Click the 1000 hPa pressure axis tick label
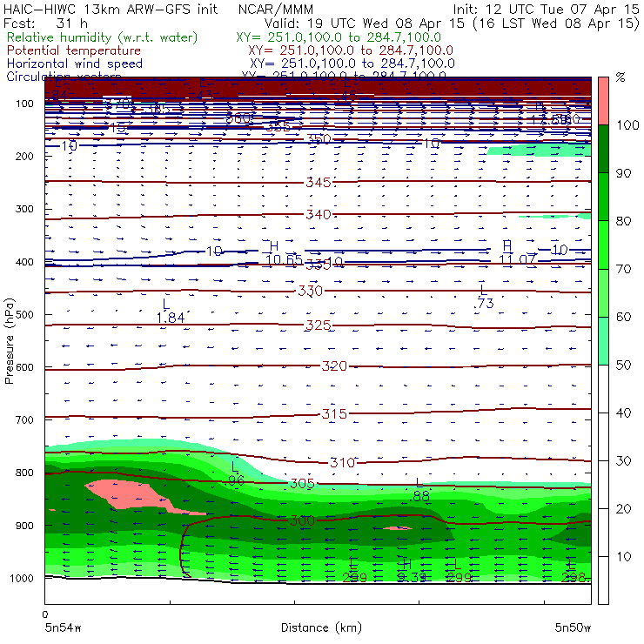The width and height of the screenshot is (644, 644). pos(21,578)
